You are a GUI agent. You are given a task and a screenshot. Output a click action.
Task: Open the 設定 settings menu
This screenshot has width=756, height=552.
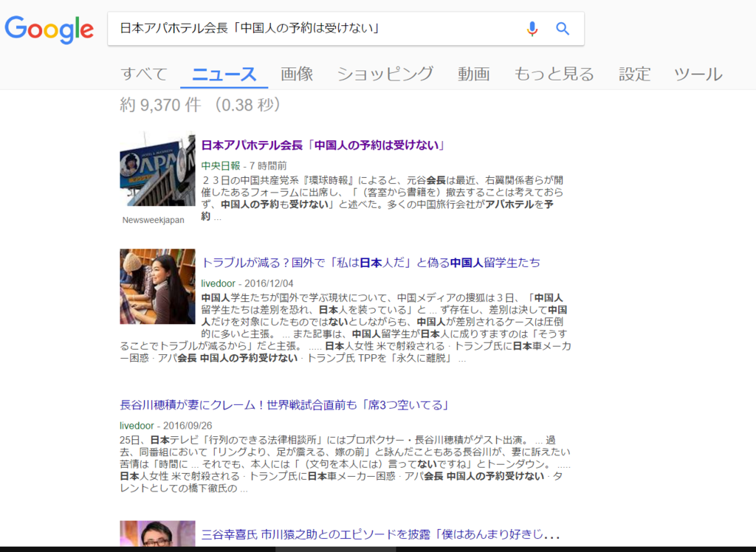pos(633,73)
